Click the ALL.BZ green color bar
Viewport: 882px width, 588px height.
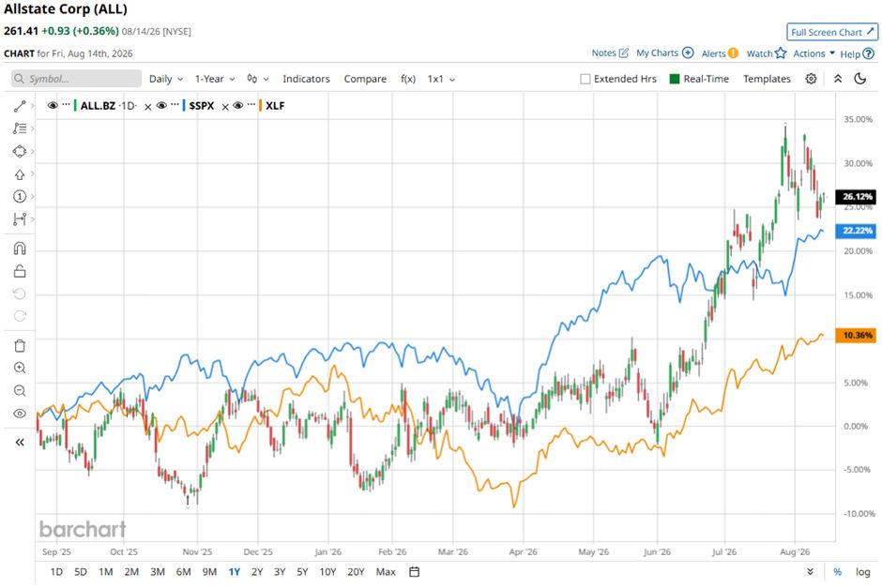coord(75,105)
